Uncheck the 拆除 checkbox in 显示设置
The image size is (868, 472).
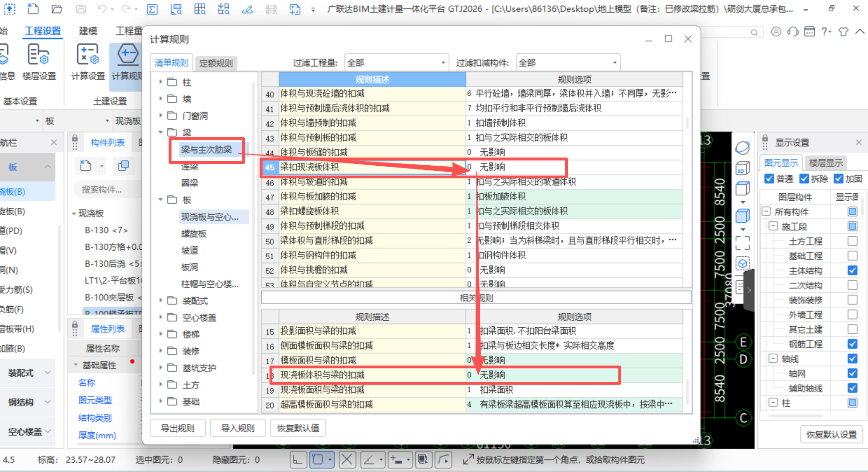(805, 178)
